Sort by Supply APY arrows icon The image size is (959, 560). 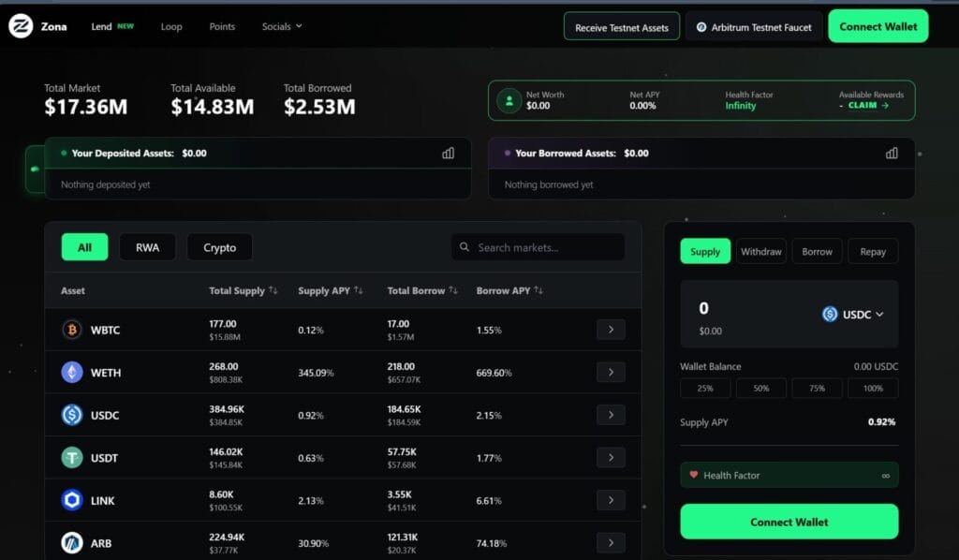359,290
